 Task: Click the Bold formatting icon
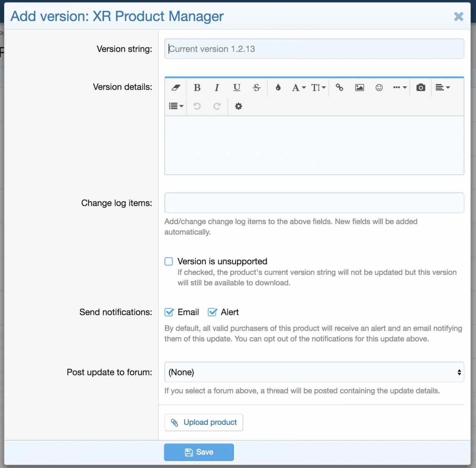pos(197,88)
